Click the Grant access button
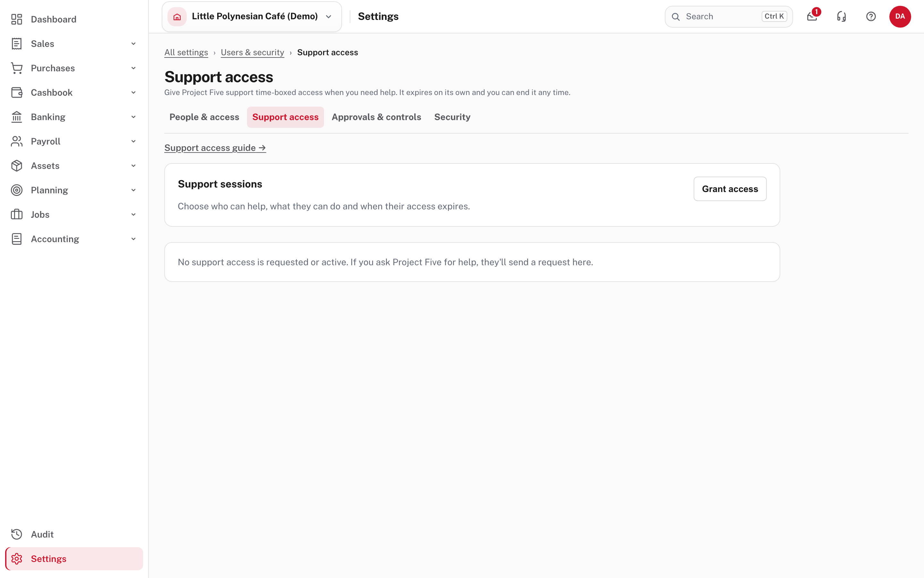This screenshot has height=578, width=924. (x=730, y=189)
